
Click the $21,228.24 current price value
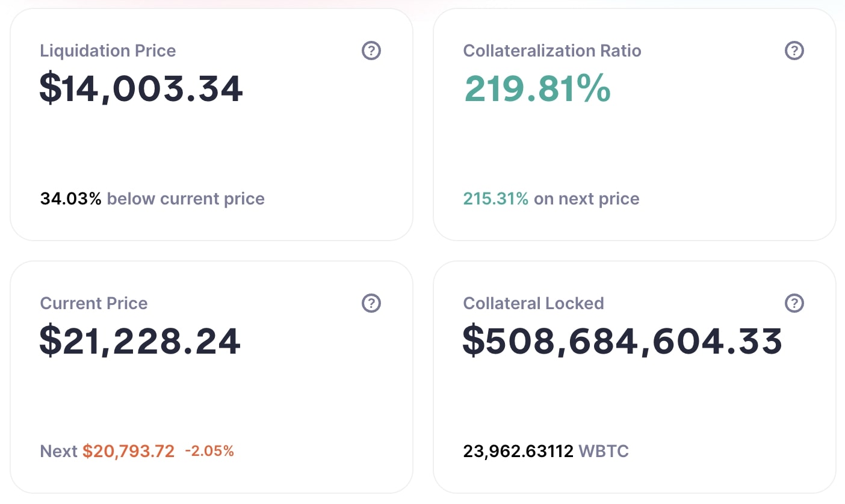140,341
